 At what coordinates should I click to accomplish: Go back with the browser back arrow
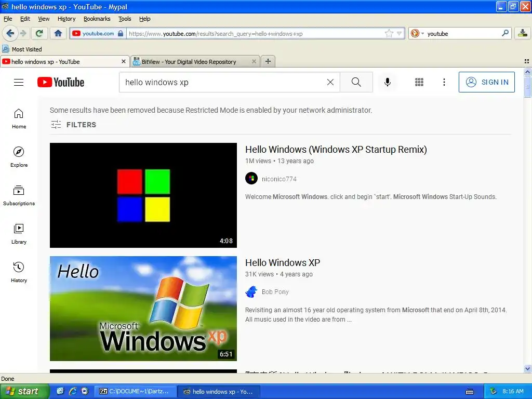pyautogui.click(x=10, y=33)
